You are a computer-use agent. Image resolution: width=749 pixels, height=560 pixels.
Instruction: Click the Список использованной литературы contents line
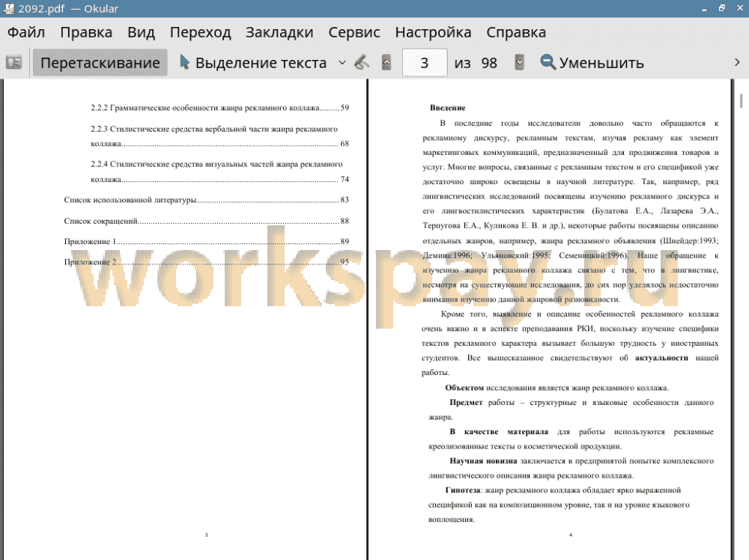pyautogui.click(x=207, y=200)
